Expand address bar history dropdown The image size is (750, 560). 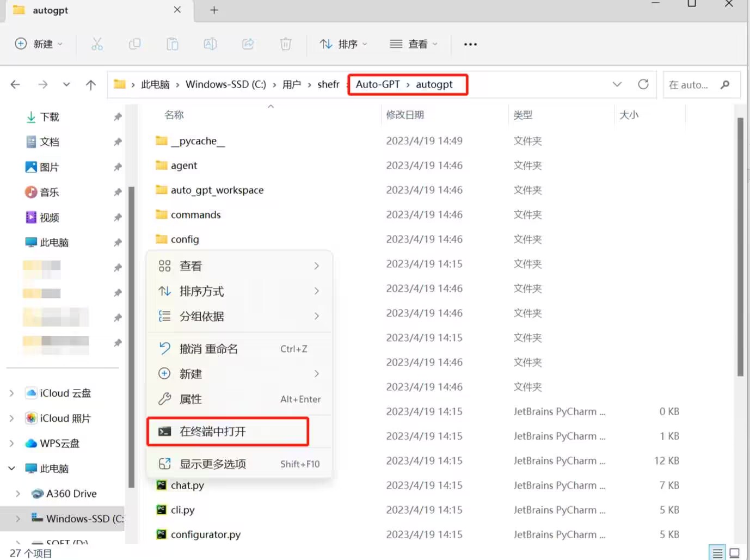click(x=617, y=84)
